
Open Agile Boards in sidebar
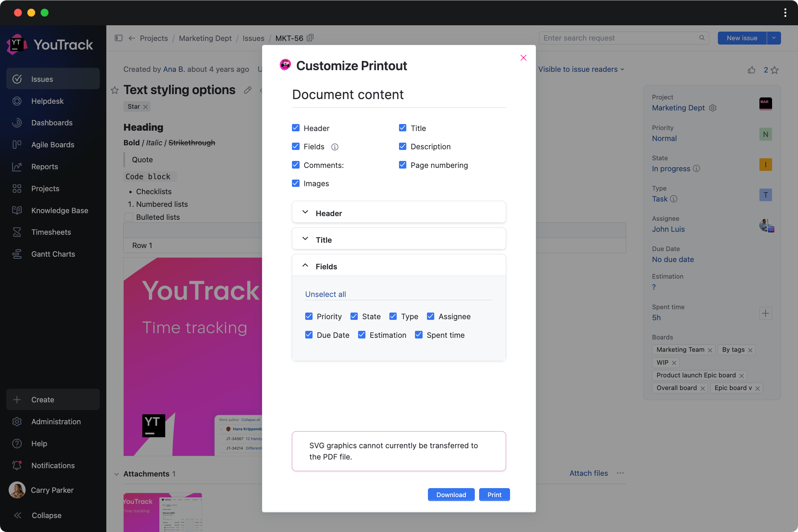53,145
